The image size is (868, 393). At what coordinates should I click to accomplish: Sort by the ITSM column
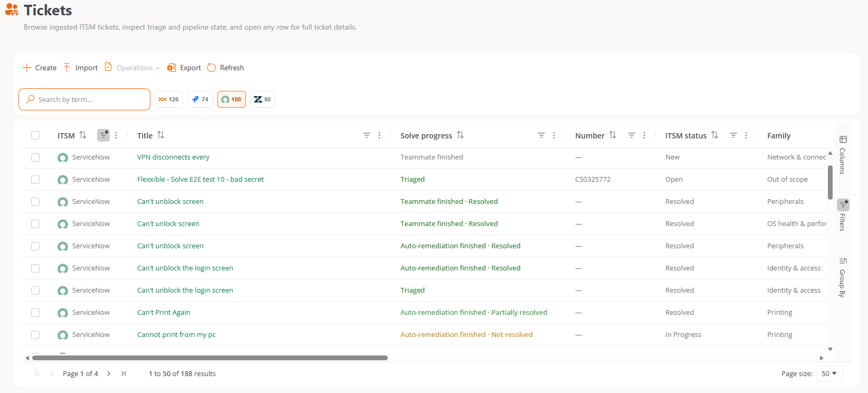click(x=83, y=135)
